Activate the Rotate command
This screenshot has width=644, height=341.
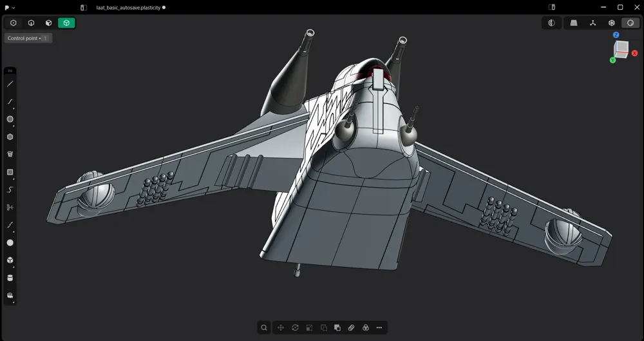[296, 328]
